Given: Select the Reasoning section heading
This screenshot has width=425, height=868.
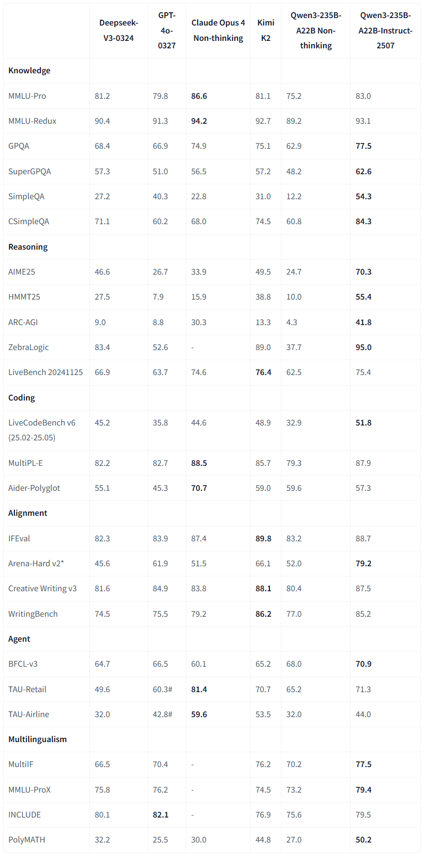Looking at the screenshot, I should 28,247.
